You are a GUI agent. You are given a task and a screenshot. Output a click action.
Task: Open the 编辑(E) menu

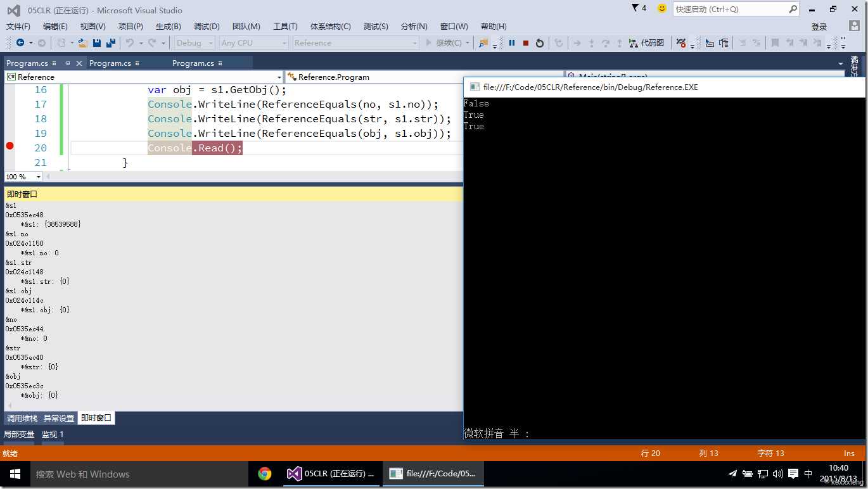coord(55,26)
